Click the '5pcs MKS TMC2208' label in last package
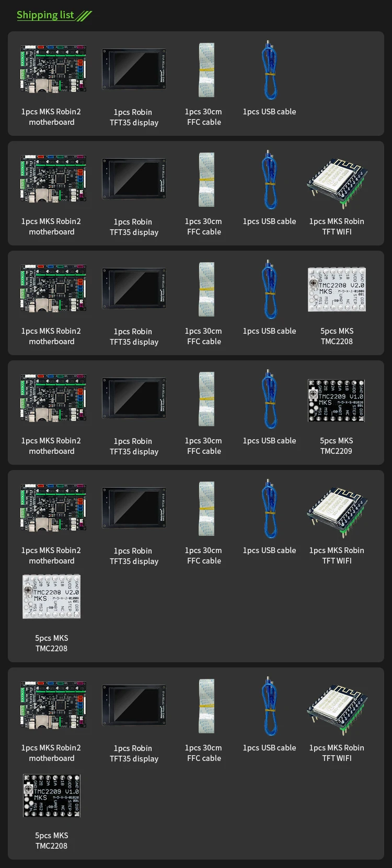Image resolution: width=392 pixels, height=868 pixels. (x=51, y=840)
